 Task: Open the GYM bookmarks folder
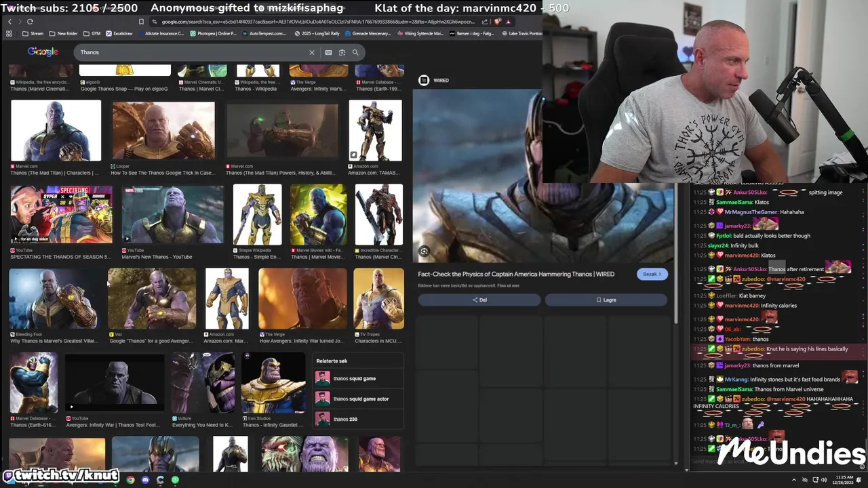click(92, 33)
